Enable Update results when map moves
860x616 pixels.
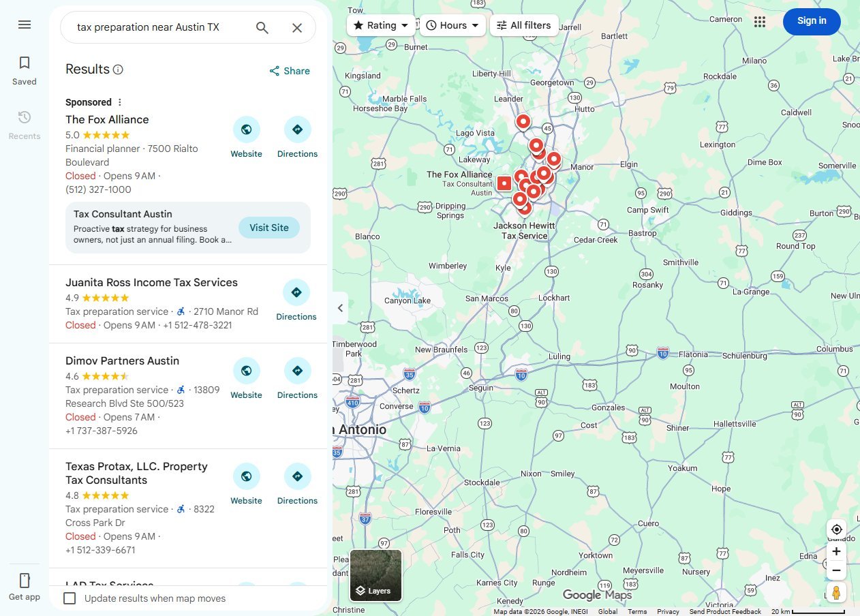click(70, 598)
